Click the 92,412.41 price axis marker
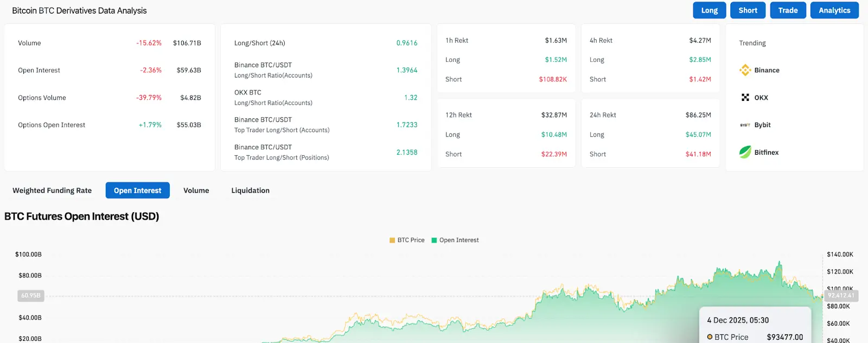The width and height of the screenshot is (868, 343). (841, 296)
